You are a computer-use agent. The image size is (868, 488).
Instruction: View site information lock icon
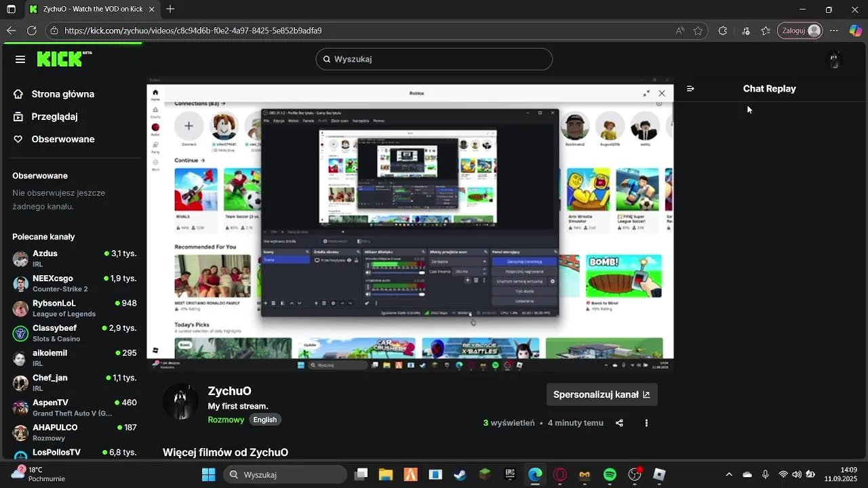(54, 30)
